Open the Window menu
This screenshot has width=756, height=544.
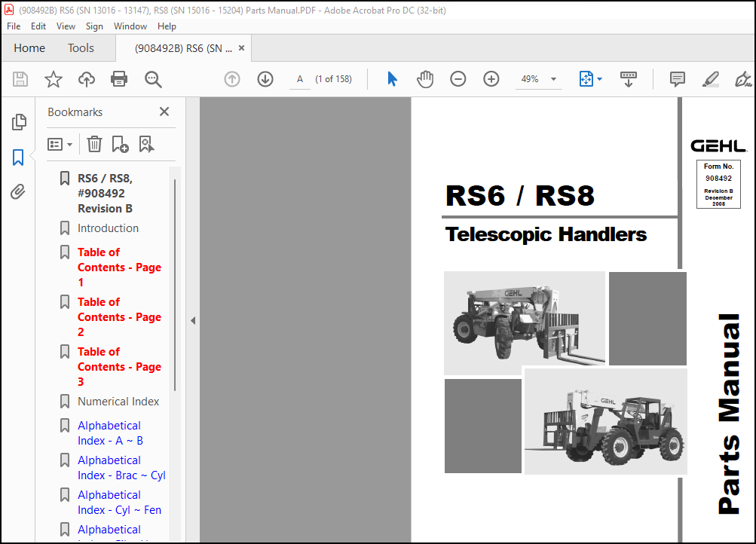click(x=130, y=26)
